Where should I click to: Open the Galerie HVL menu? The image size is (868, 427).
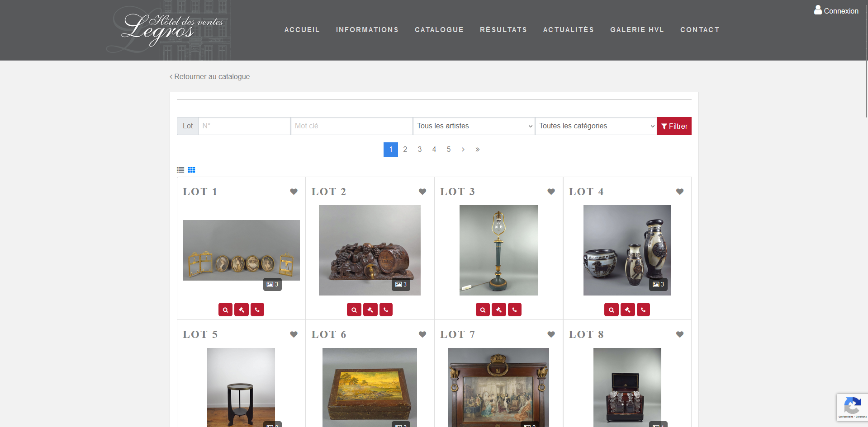pos(637,30)
